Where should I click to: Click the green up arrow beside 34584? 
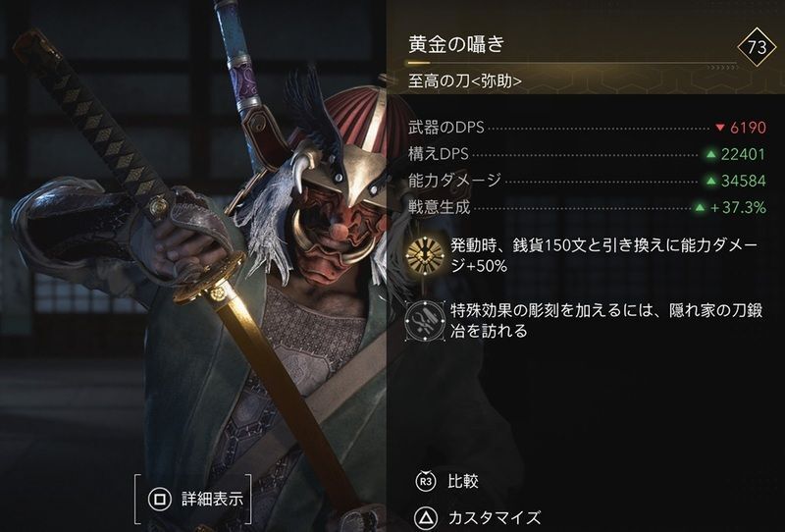[x=710, y=181]
